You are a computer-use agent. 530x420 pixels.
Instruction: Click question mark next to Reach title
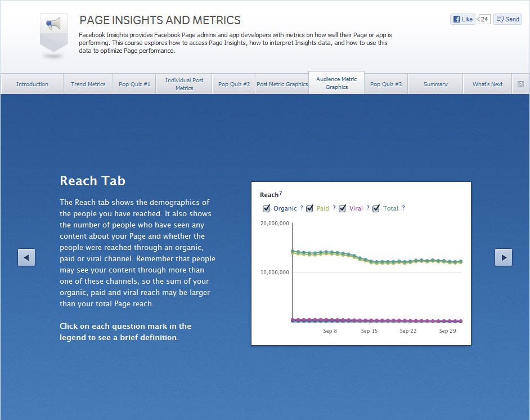[x=281, y=193]
